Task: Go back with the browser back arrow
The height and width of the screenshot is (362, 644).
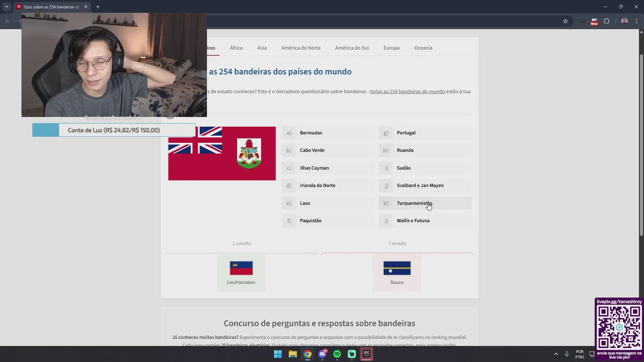Action: point(7,21)
